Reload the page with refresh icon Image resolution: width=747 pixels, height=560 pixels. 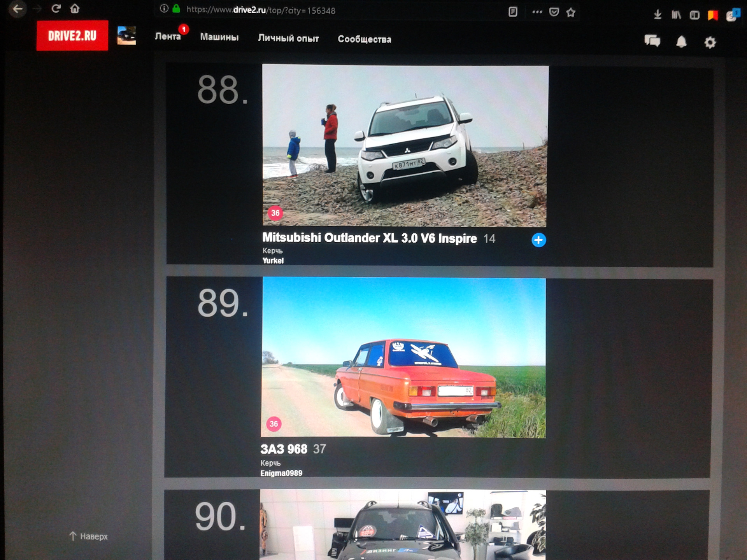click(x=56, y=9)
